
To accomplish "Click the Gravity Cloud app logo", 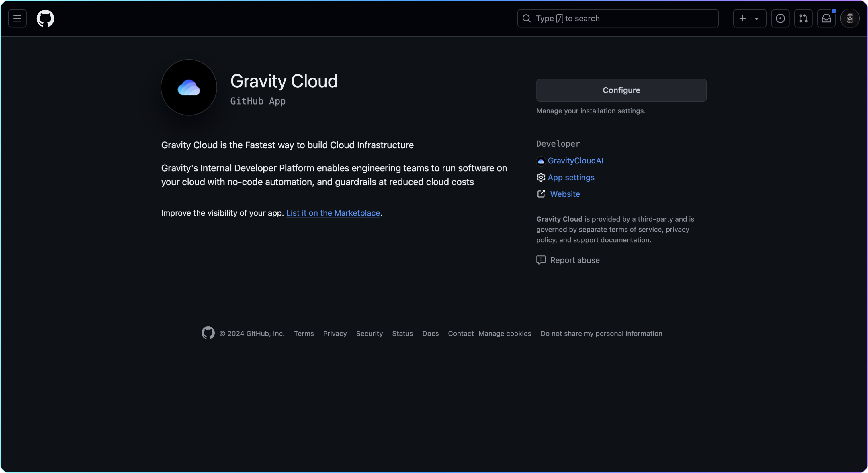I will pos(189,88).
